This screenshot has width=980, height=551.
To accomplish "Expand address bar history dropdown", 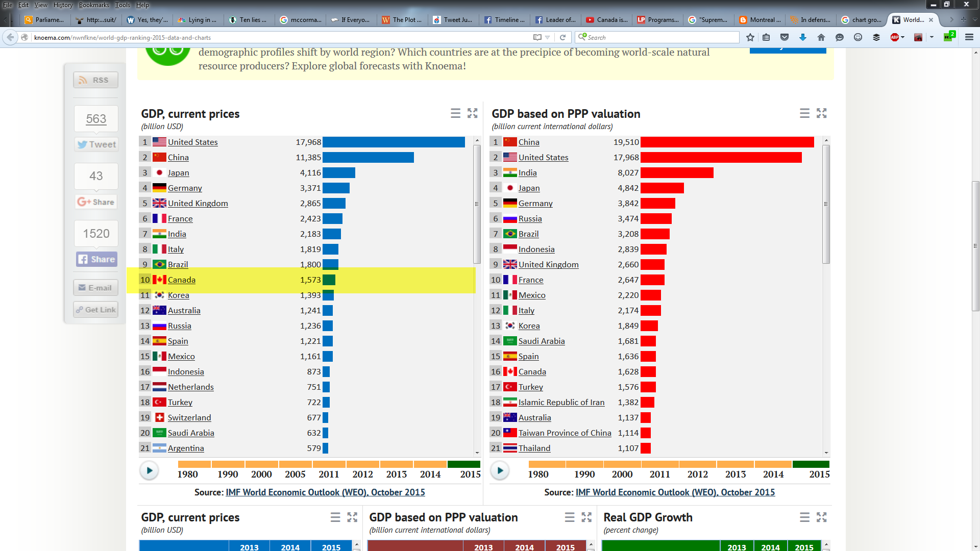I will (x=548, y=37).
